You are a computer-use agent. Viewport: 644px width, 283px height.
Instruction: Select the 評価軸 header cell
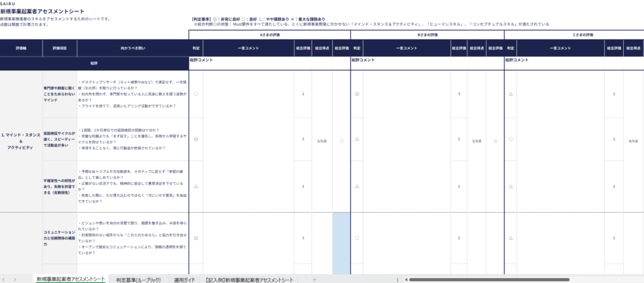click(x=21, y=48)
